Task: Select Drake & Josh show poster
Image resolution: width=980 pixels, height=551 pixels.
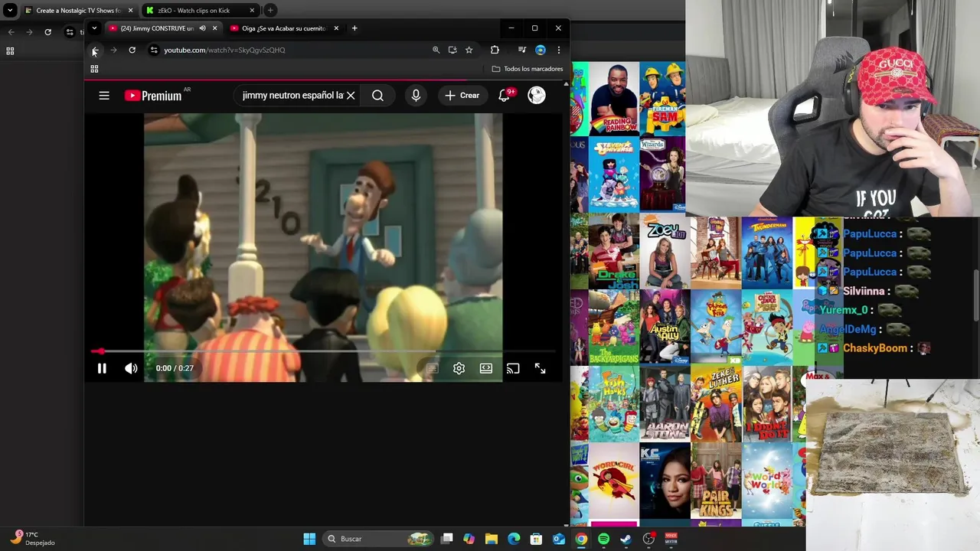Action: 614,251
